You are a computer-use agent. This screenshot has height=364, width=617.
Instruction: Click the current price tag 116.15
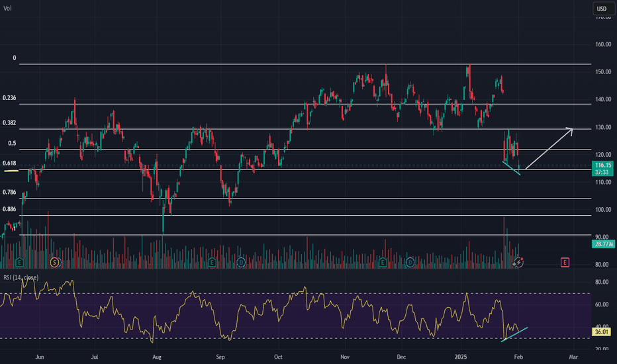point(603,165)
